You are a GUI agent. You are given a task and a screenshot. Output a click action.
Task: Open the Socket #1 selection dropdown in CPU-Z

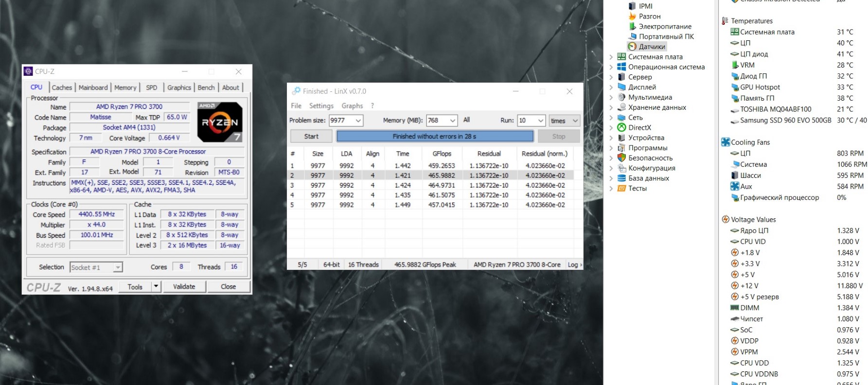[118, 267]
